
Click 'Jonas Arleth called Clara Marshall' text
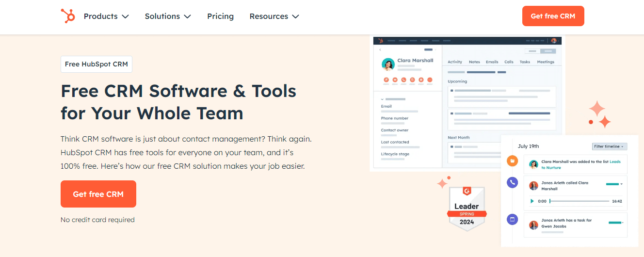pos(565,186)
